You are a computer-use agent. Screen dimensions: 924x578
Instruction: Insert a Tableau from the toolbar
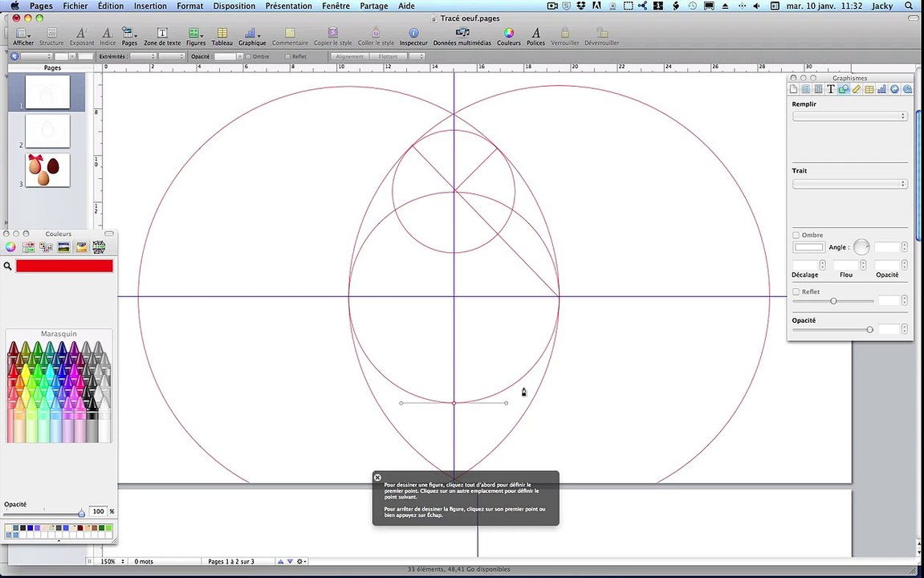222,36
